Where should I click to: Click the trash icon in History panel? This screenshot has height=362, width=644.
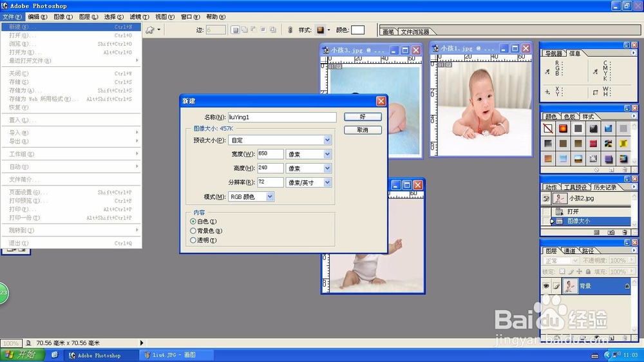(x=625, y=233)
